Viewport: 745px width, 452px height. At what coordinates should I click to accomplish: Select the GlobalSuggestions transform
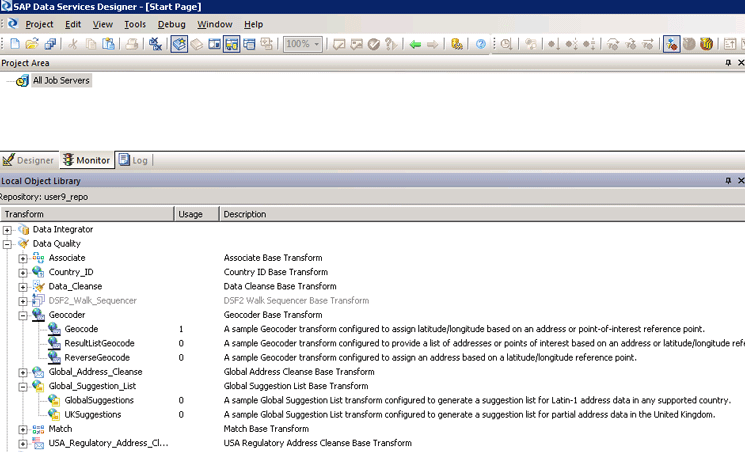pos(99,400)
